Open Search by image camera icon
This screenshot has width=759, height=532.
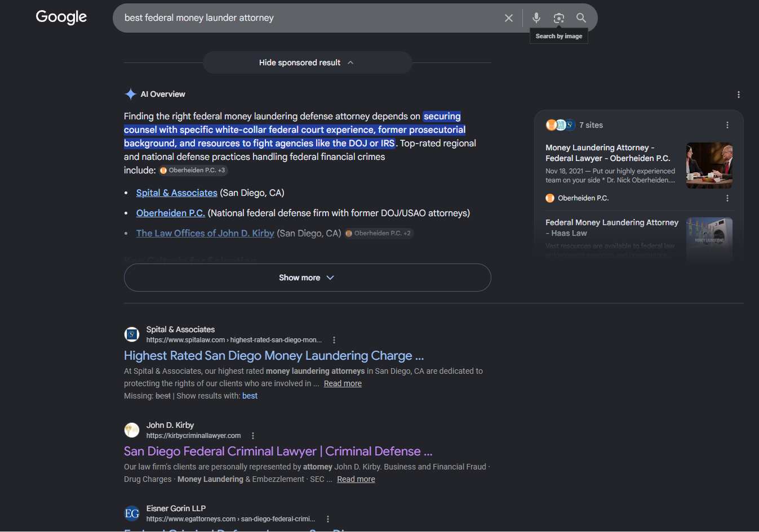(x=558, y=18)
